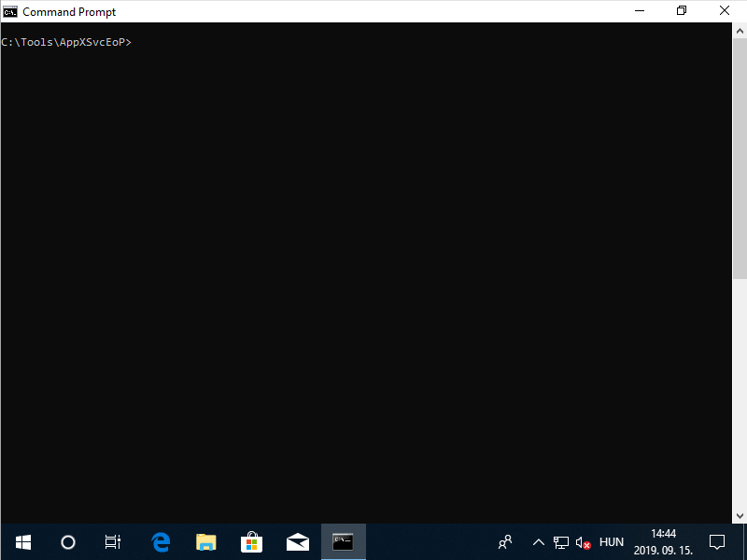The width and height of the screenshot is (747, 560).
Task: Open the People tray icon
Action: pyautogui.click(x=505, y=542)
